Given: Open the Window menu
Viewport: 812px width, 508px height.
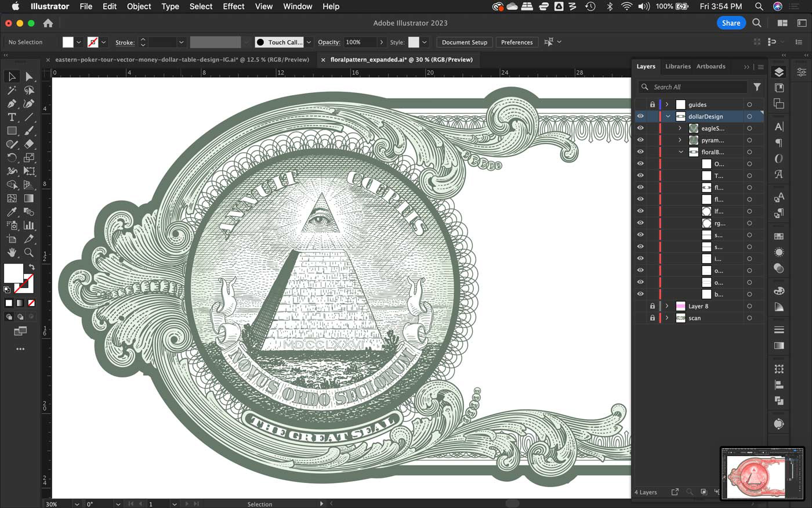Looking at the screenshot, I should point(298,6).
